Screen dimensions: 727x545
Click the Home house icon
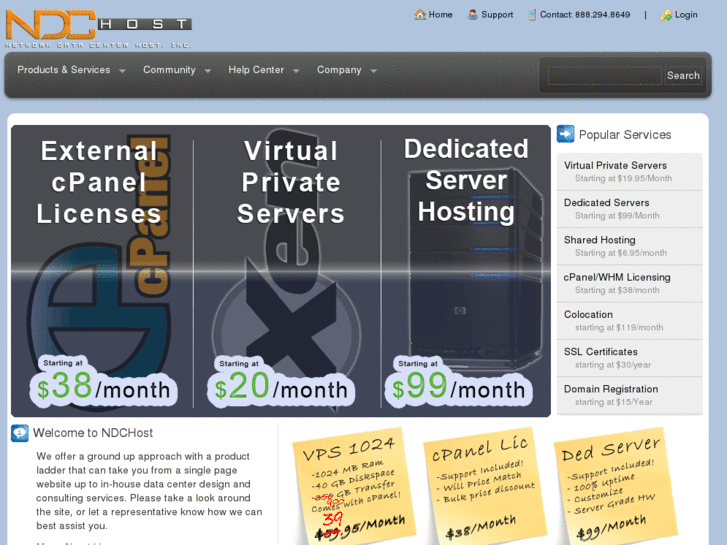[420, 14]
